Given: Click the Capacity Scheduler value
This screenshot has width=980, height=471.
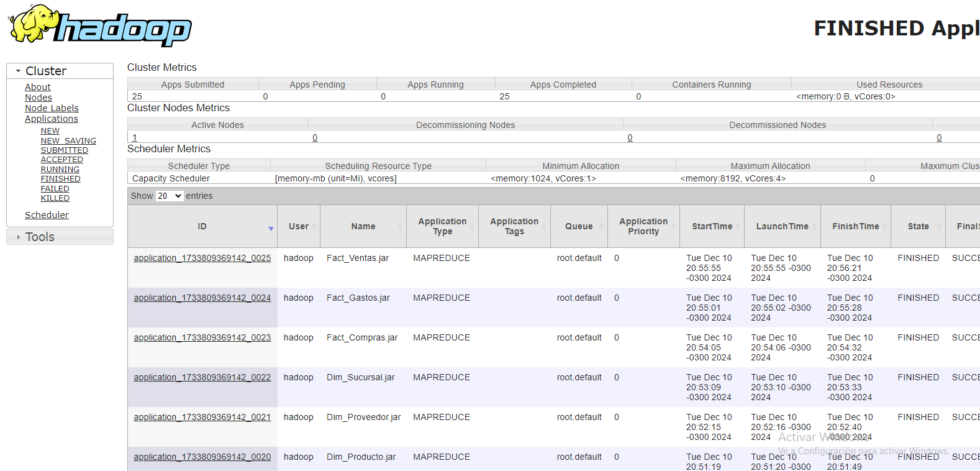Looking at the screenshot, I should point(171,178).
